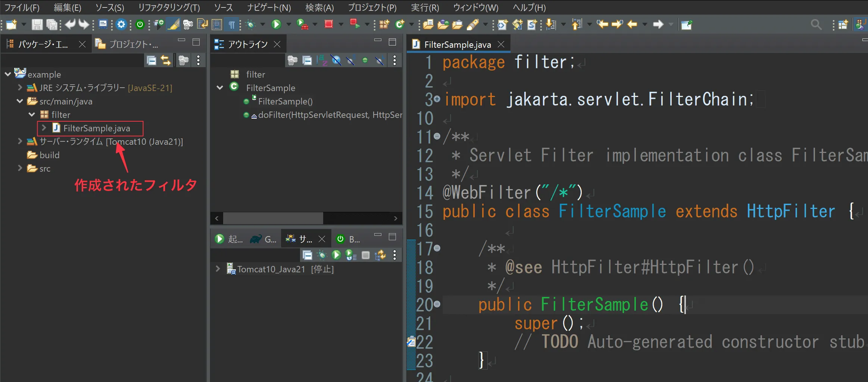Toggle Show Whitespace Characters pilcrow button
This screenshot has height=382, width=868.
(232, 25)
